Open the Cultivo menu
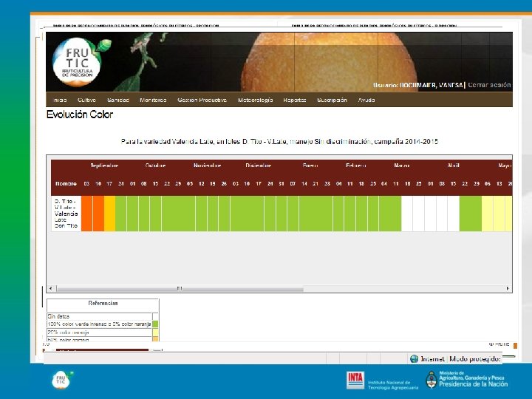The height and width of the screenshot is (399, 532). [x=87, y=100]
